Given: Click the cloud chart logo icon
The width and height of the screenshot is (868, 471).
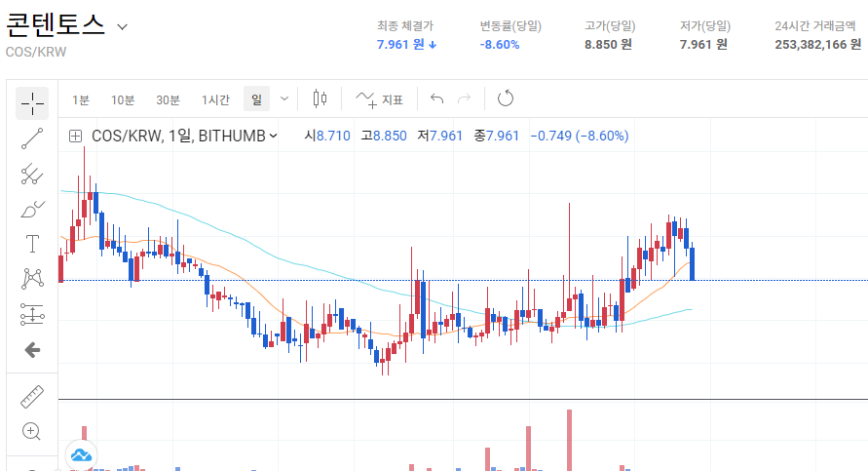Looking at the screenshot, I should click(x=82, y=455).
